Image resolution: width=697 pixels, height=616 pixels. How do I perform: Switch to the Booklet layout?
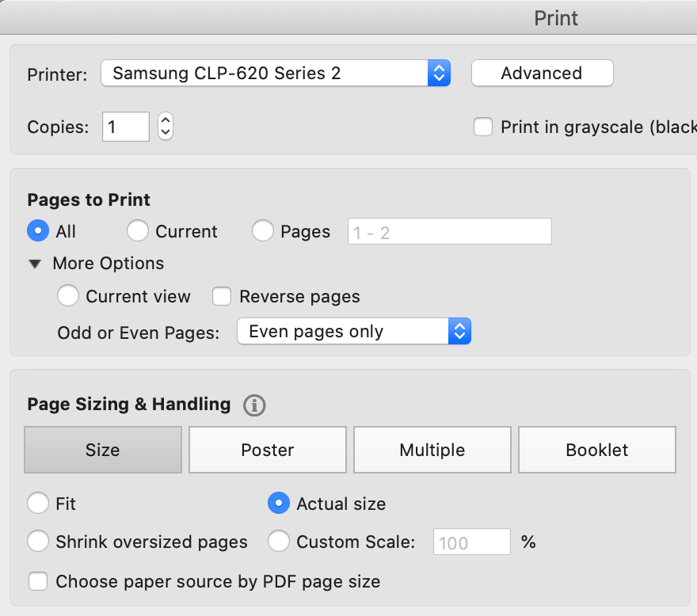(596, 450)
